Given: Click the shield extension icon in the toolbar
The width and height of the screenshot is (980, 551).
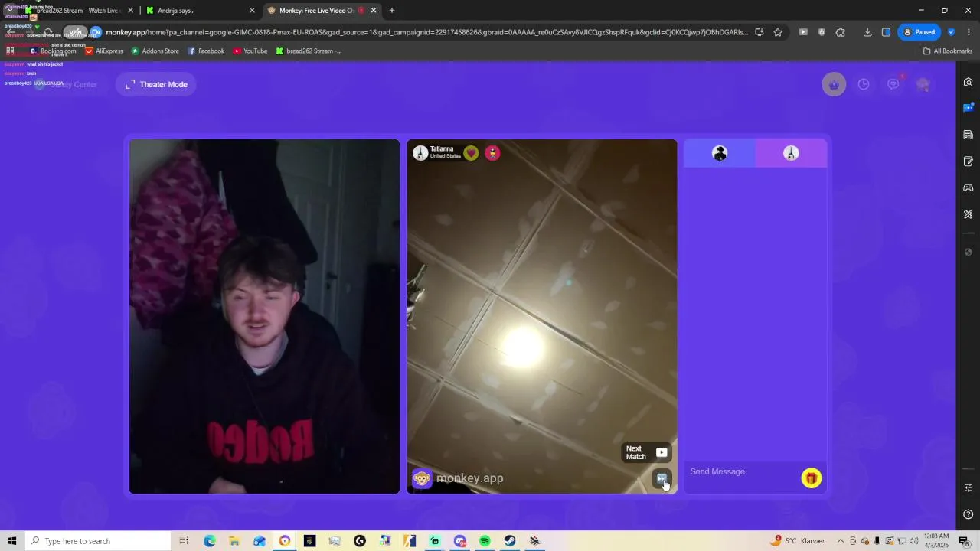Looking at the screenshot, I should [822, 32].
